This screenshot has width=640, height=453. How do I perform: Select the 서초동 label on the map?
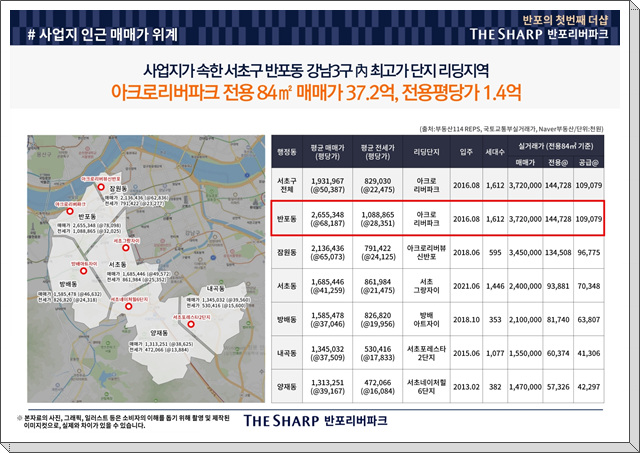(x=118, y=264)
